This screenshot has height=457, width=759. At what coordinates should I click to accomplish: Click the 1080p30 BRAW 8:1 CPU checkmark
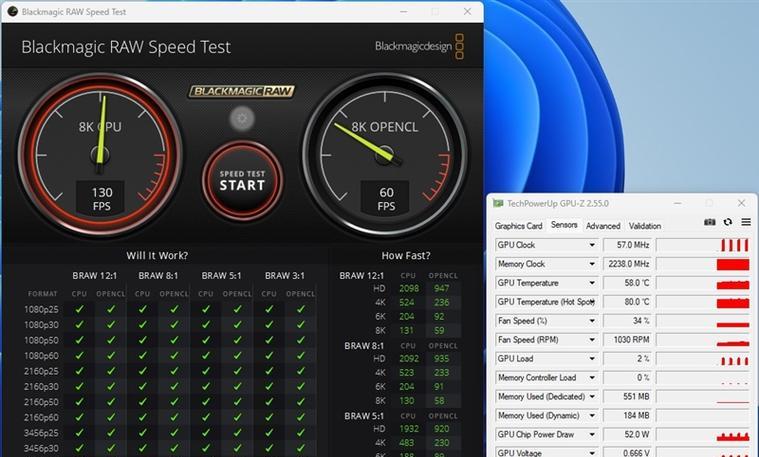143,324
